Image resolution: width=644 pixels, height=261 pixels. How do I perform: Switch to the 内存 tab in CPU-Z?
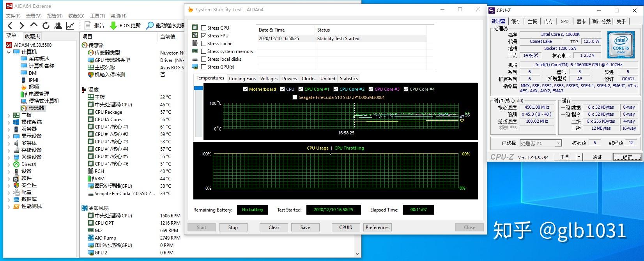pyautogui.click(x=548, y=21)
